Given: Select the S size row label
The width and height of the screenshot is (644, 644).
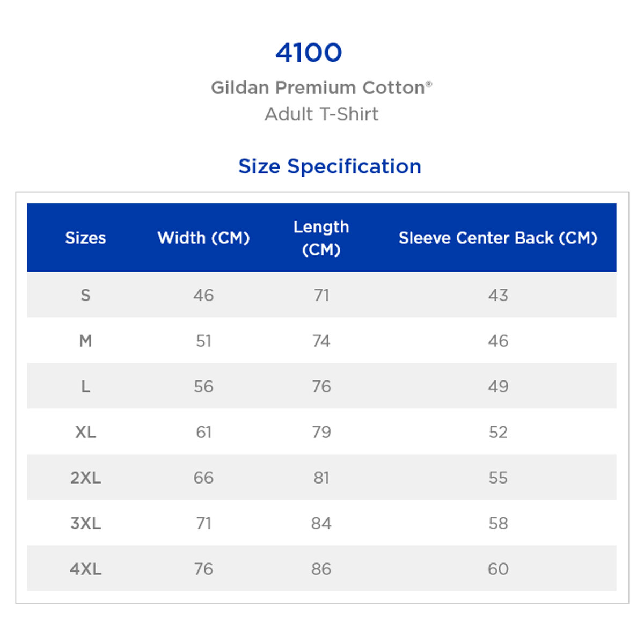Looking at the screenshot, I should 85,295.
